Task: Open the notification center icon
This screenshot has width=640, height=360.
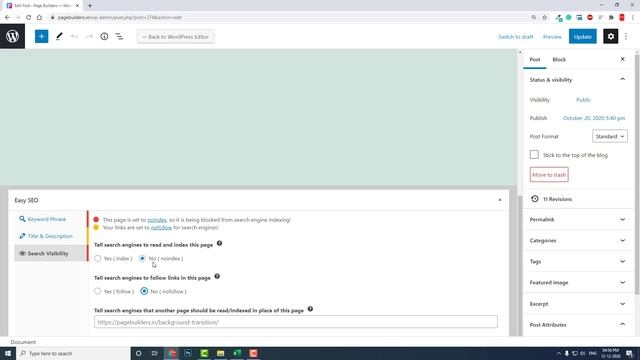Action: [629, 353]
